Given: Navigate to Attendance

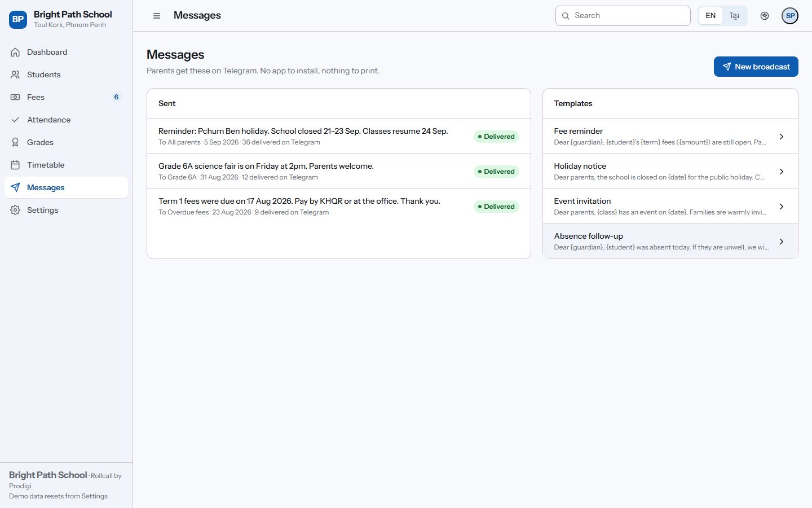Looking at the screenshot, I should [x=66, y=120].
